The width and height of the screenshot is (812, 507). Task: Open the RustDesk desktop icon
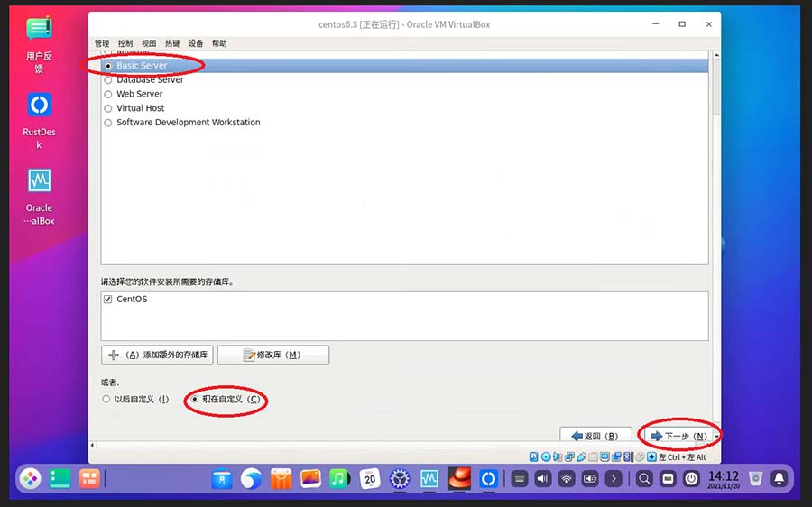pos(39,121)
